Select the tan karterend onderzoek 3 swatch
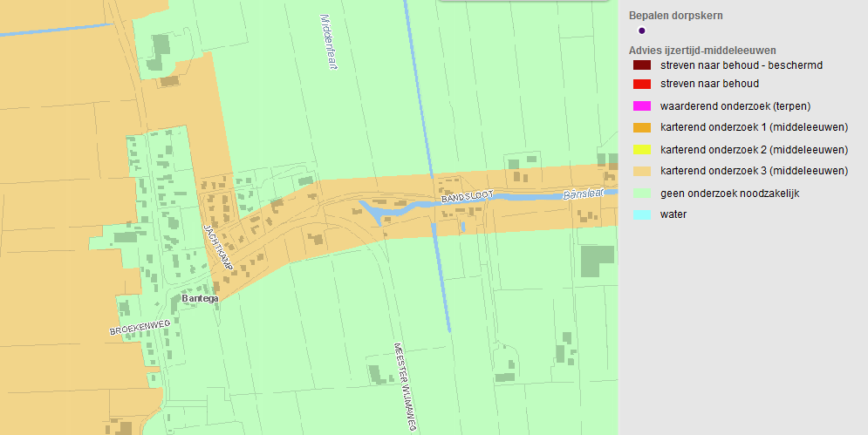The height and width of the screenshot is (435, 868). click(x=641, y=171)
